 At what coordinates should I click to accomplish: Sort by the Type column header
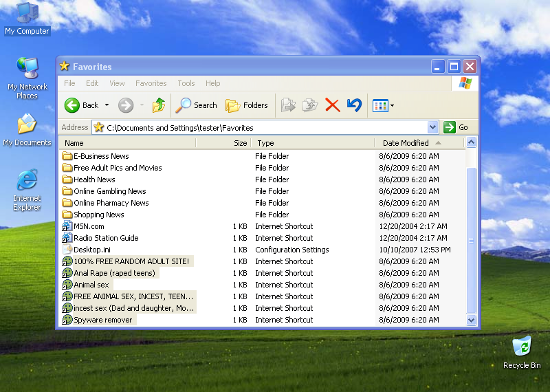pos(313,143)
